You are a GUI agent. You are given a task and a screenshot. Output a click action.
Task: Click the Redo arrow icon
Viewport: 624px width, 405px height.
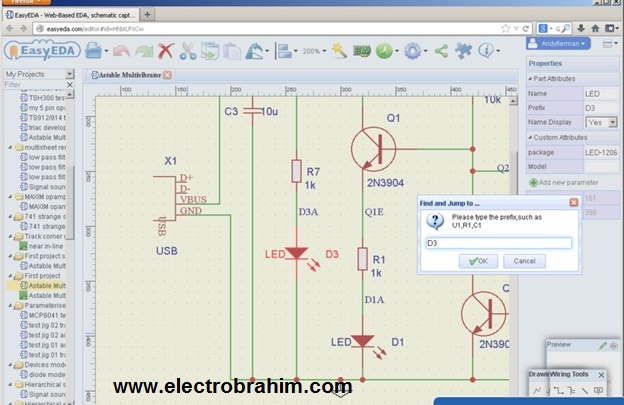[144, 51]
